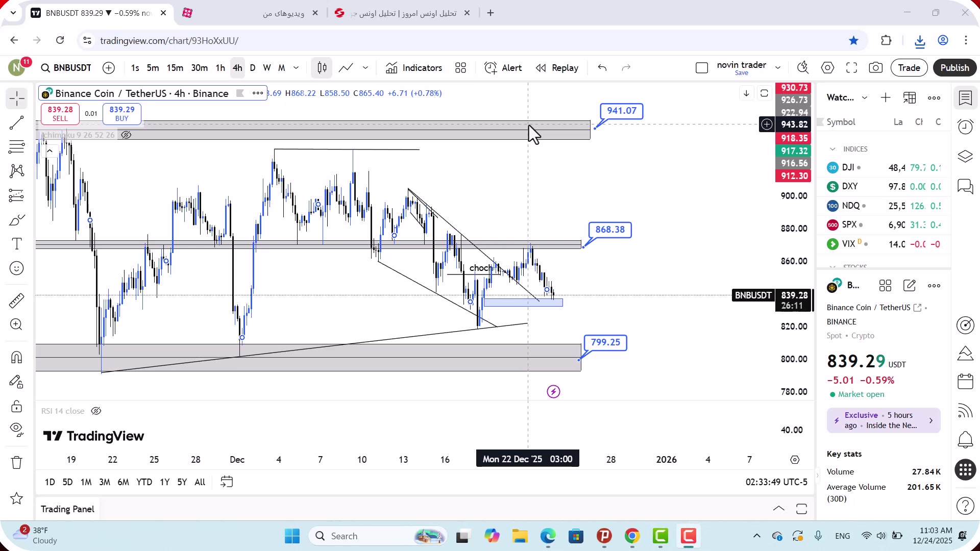
Task: Open indicator templates grid icon
Action: click(x=461, y=68)
